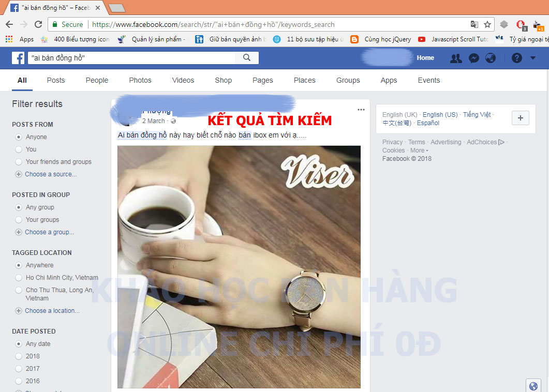Switch to the Pages tab
The height and width of the screenshot is (392, 549).
pyautogui.click(x=262, y=80)
